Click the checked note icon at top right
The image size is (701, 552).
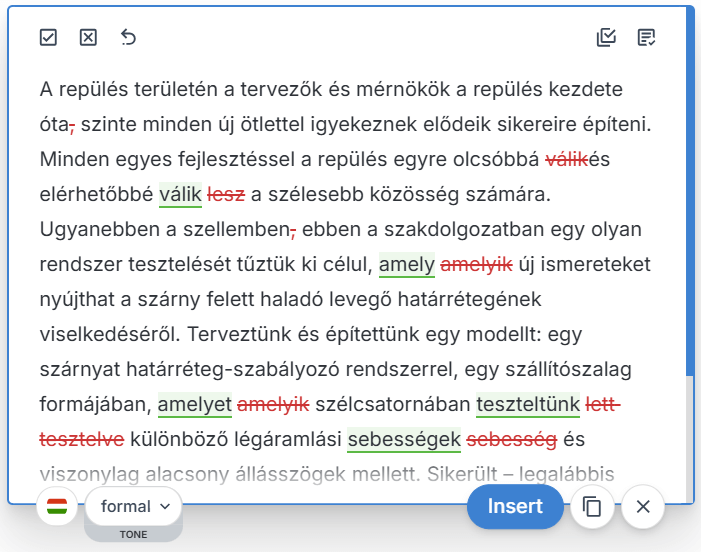click(x=646, y=38)
